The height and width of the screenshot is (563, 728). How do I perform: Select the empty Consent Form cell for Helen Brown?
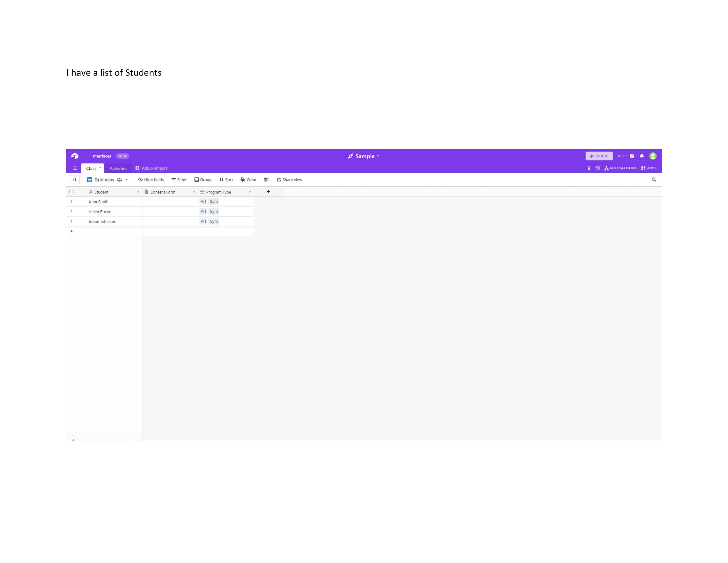point(170,212)
